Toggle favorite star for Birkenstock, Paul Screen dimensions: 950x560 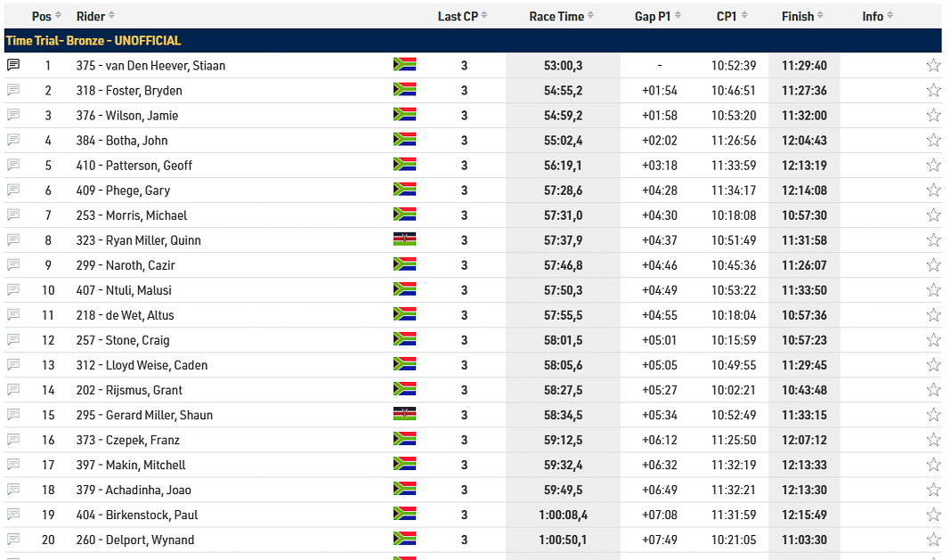(x=933, y=514)
